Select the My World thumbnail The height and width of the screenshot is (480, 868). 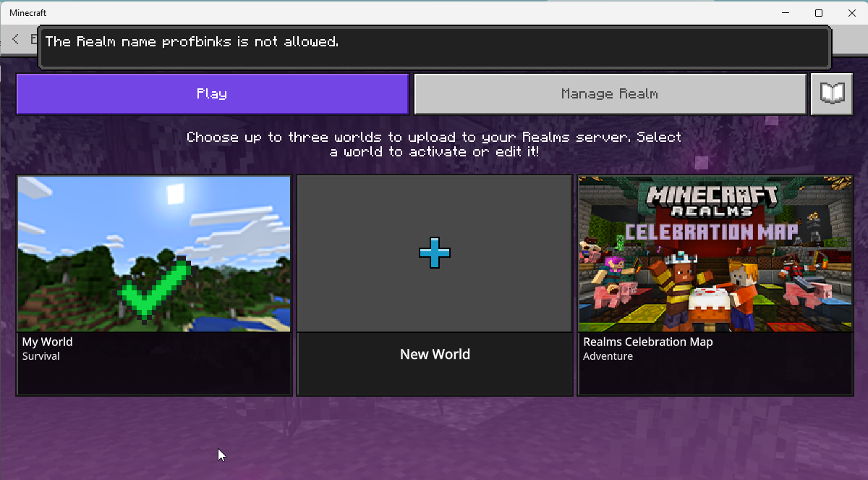click(154, 253)
